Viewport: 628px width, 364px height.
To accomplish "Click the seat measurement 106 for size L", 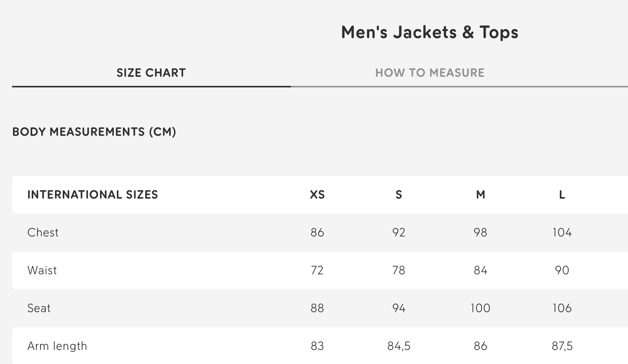I will click(562, 308).
